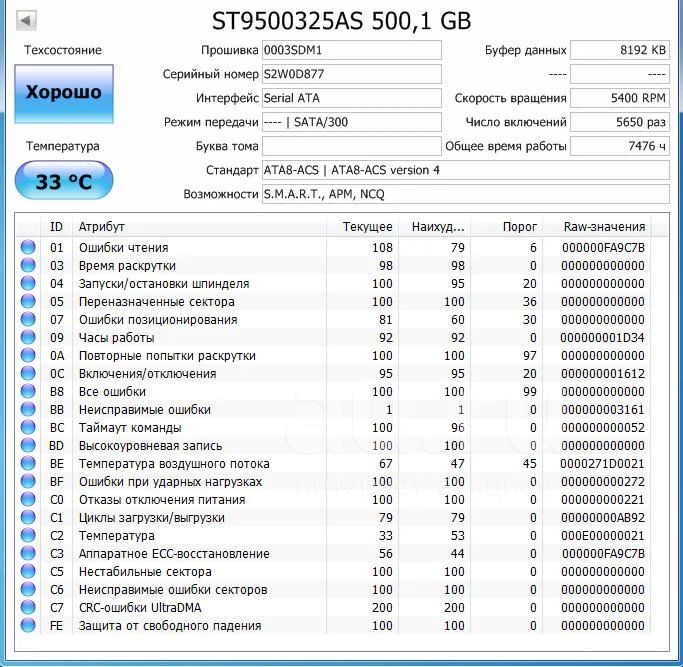Click status circle for Запуски/остановки шпинделя
Viewport: 683px width, 667px height.
click(28, 283)
